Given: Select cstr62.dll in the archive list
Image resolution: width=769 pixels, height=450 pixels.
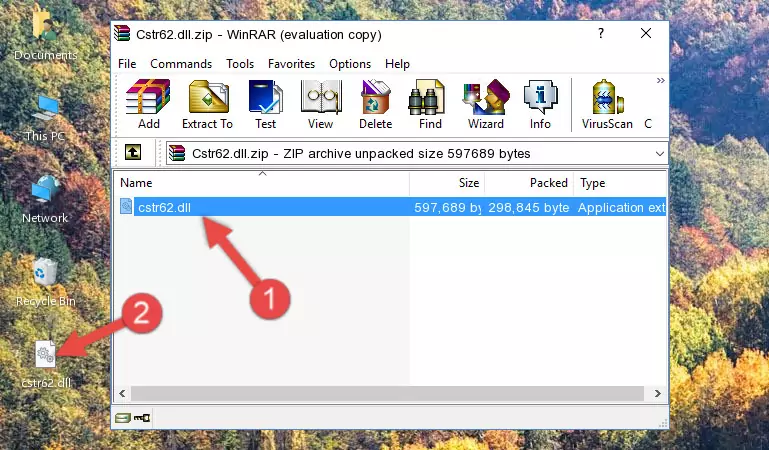Looking at the screenshot, I should click(164, 207).
